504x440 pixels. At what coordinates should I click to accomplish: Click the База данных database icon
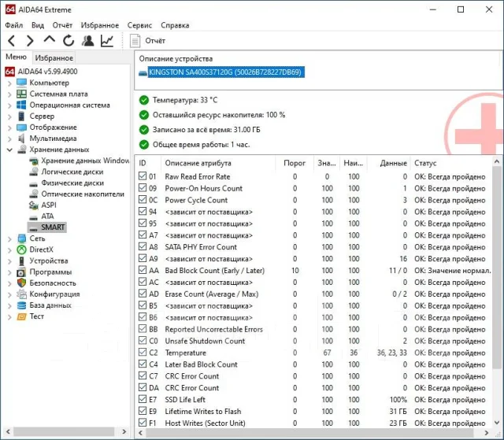click(21, 305)
